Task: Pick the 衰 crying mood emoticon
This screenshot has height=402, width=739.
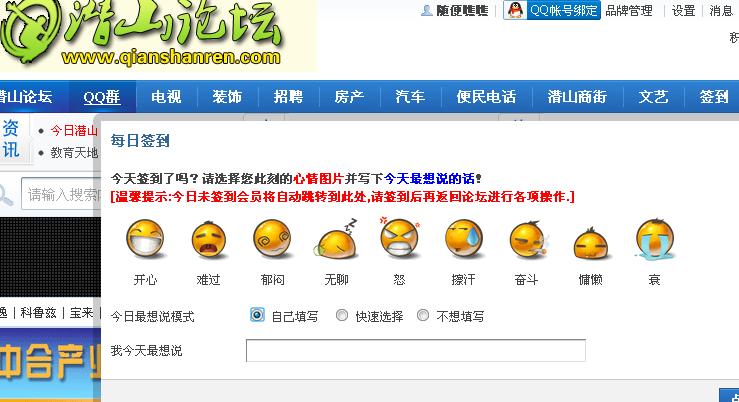Action: [x=655, y=239]
